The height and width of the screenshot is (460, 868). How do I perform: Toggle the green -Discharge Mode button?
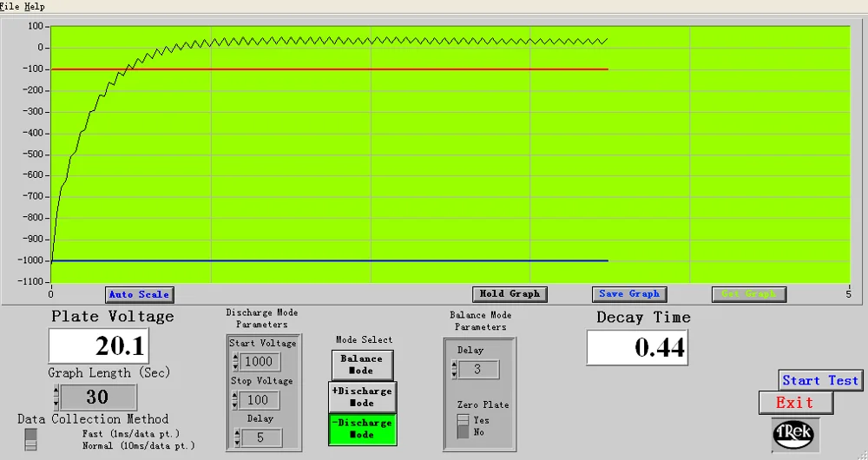[x=361, y=429]
